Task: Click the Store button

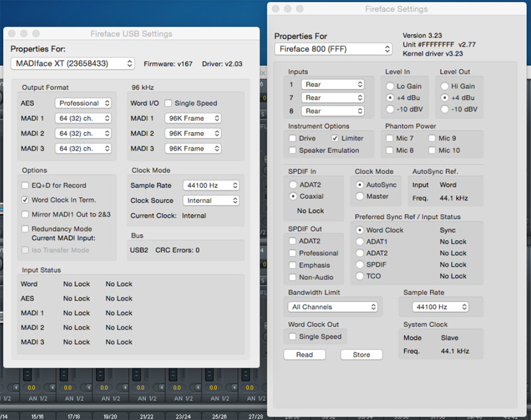Action: 361,355
